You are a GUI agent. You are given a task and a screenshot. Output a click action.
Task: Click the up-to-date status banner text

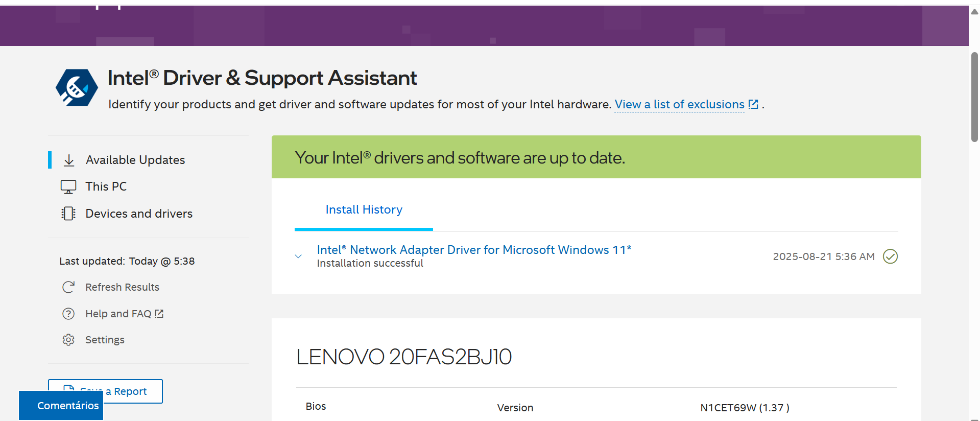pyautogui.click(x=460, y=158)
